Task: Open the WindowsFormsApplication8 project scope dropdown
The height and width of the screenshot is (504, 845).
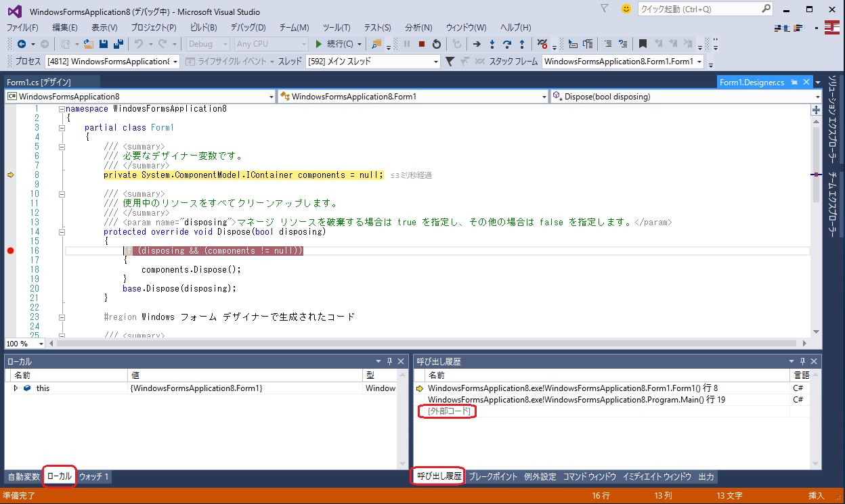Action: (x=141, y=97)
